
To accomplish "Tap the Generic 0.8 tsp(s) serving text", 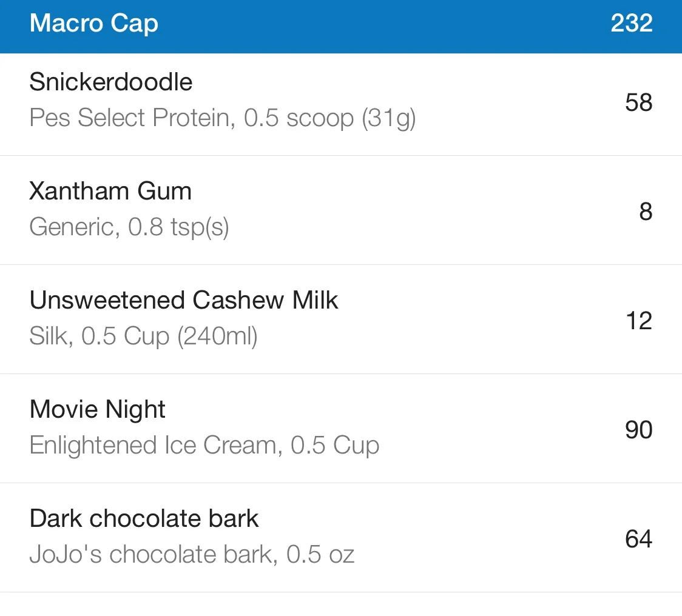I will [x=129, y=227].
